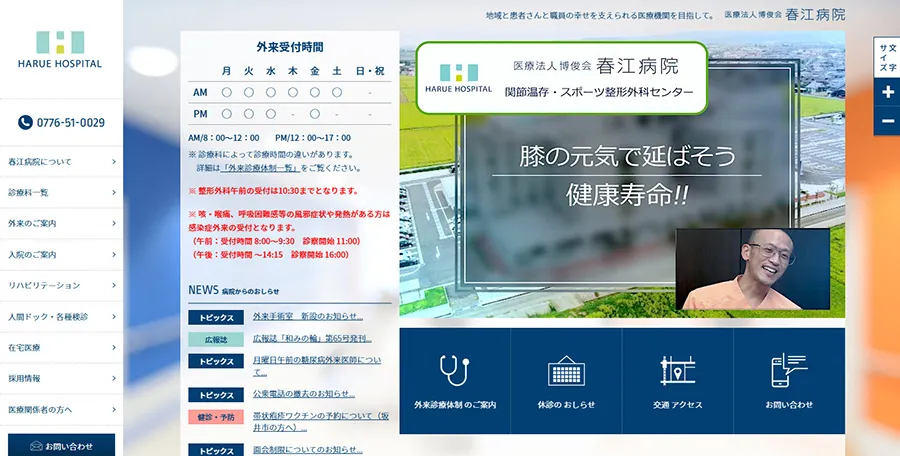Open news 広報誌「和みの輪」第65号発刊

[x=312, y=339]
